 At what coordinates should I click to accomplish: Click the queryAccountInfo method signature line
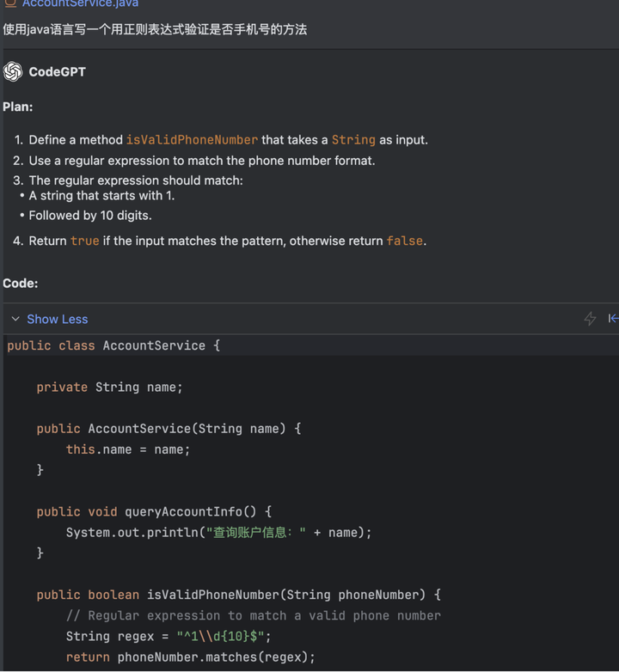(x=154, y=511)
